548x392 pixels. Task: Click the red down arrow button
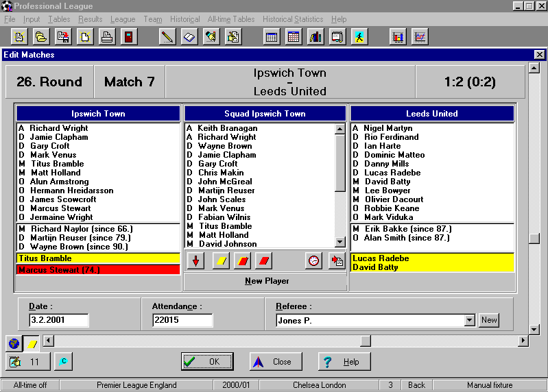(x=195, y=260)
